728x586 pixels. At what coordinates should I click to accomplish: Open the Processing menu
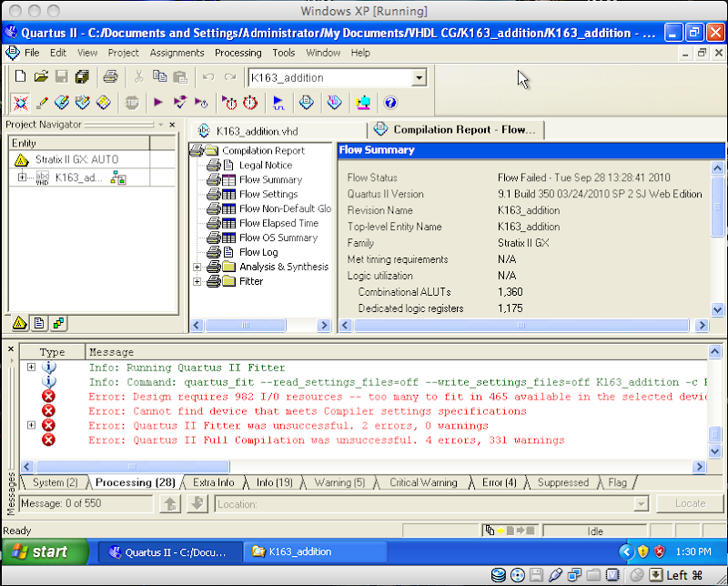238,53
